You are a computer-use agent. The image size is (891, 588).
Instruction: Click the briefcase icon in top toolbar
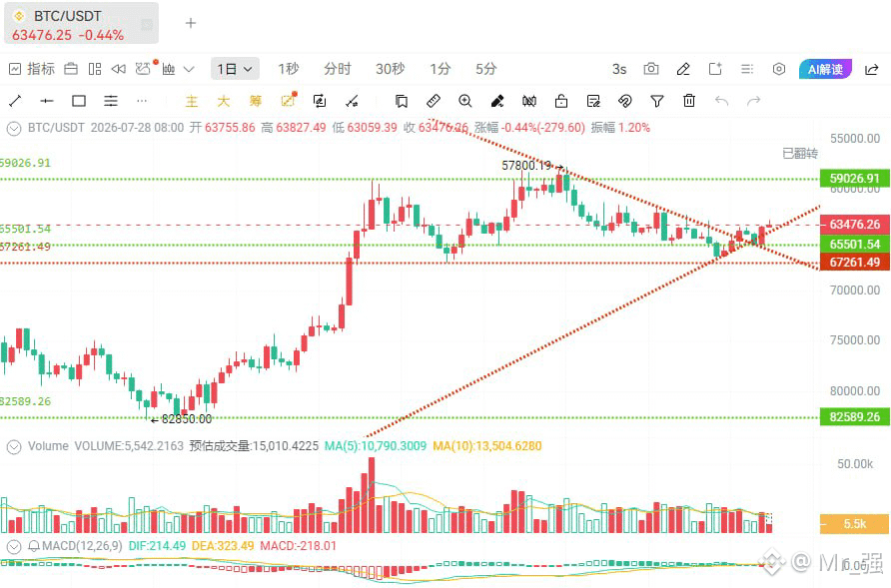(x=71, y=69)
